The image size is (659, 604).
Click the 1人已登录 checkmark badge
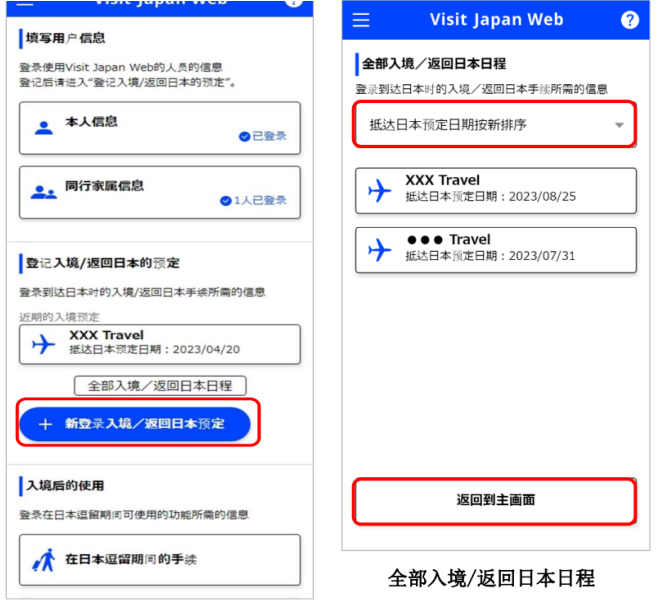[253, 200]
